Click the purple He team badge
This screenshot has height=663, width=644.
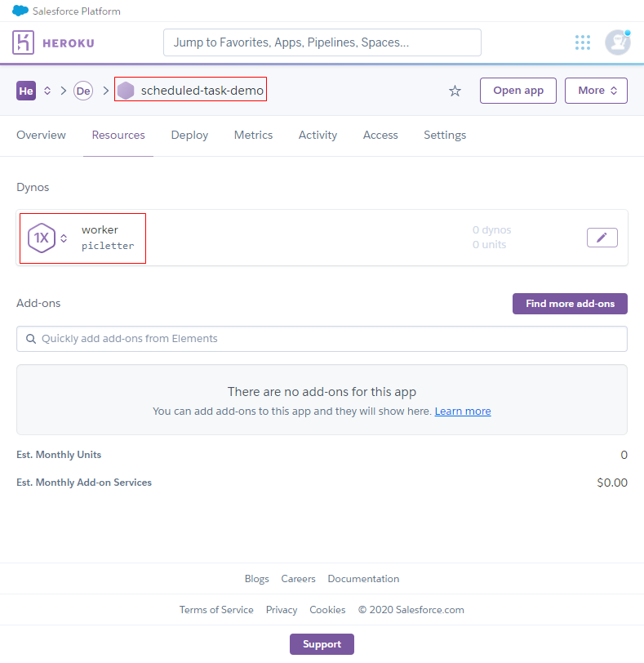(x=26, y=91)
